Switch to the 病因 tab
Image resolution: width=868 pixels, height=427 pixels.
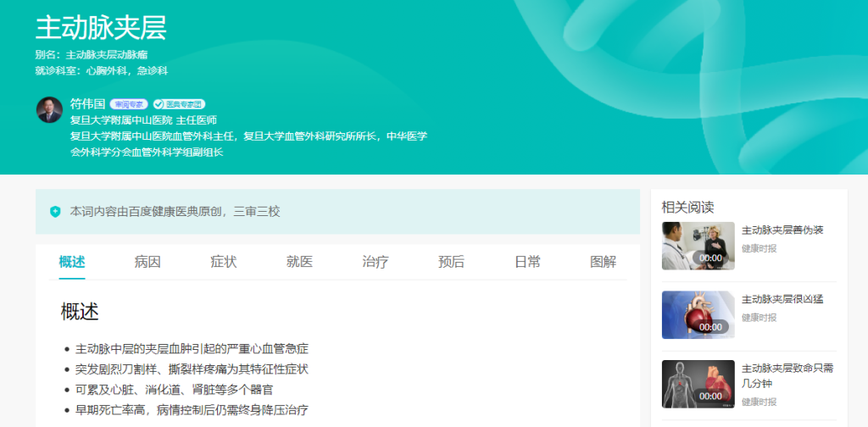147,262
